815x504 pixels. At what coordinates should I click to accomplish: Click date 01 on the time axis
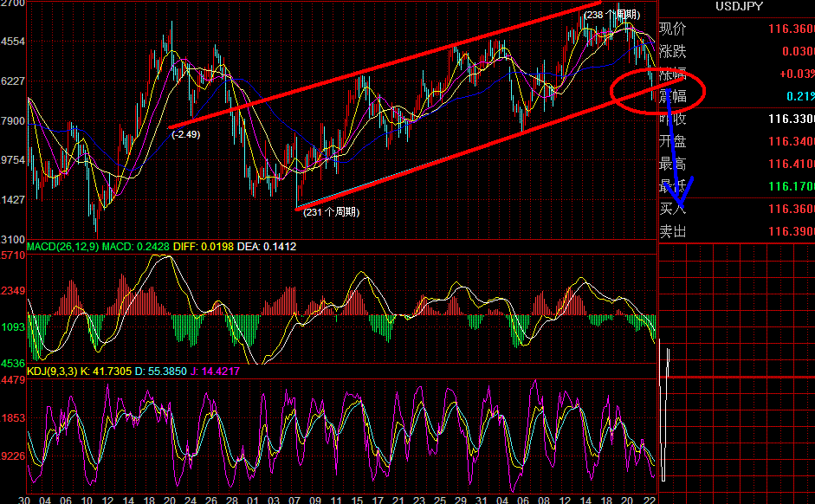point(253,500)
